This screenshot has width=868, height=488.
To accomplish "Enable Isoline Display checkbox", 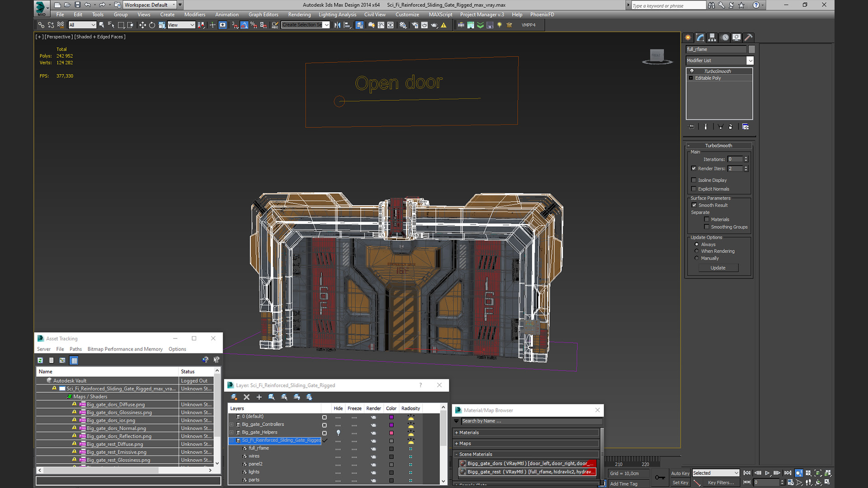I will coord(694,180).
